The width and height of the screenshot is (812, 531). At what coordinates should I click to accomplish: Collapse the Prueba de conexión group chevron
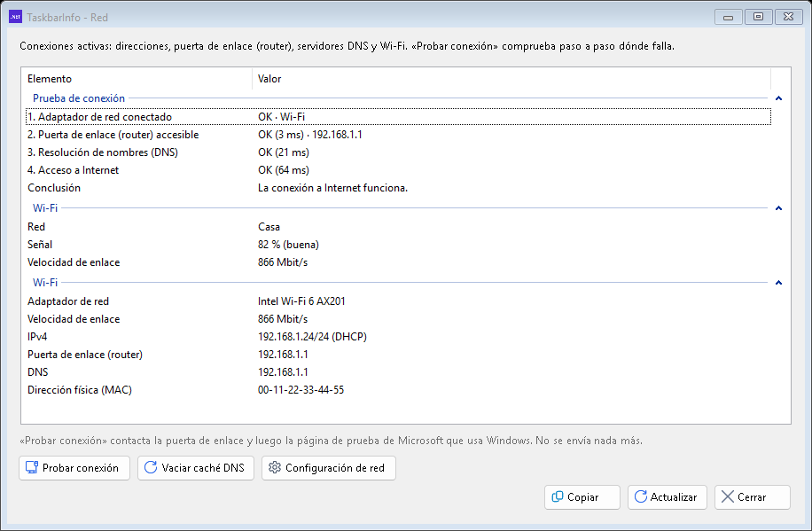point(778,98)
